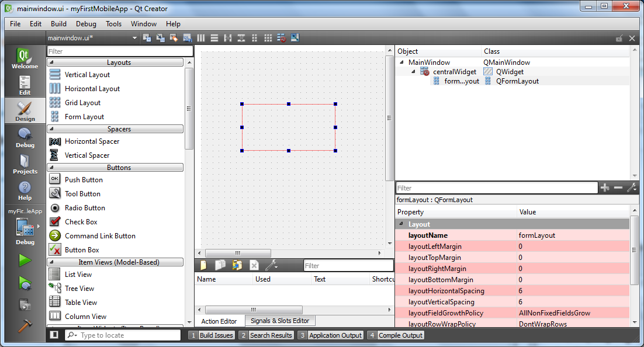
Task: Lay out vertically in splitter
Action: pyautogui.click(x=241, y=38)
